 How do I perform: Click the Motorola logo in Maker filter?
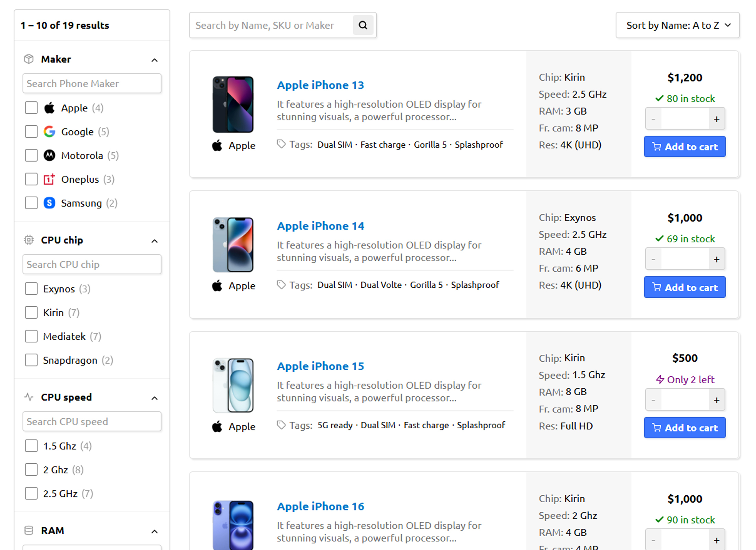coord(49,155)
